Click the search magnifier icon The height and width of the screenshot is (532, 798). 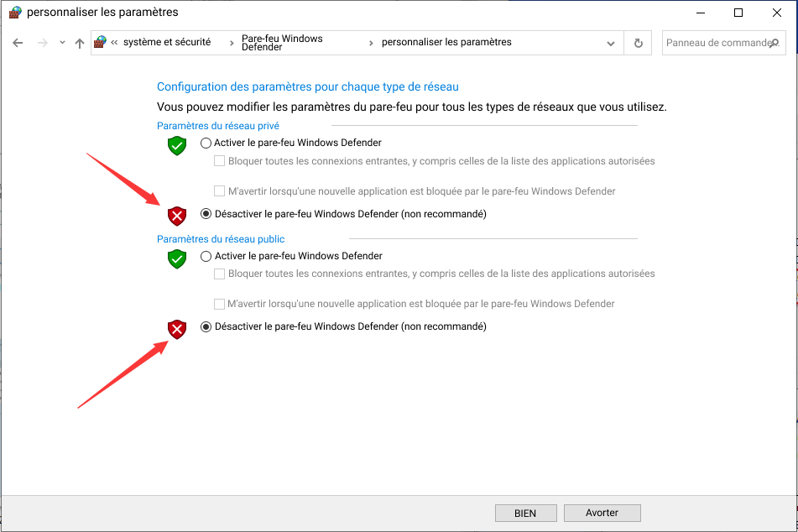(x=775, y=44)
